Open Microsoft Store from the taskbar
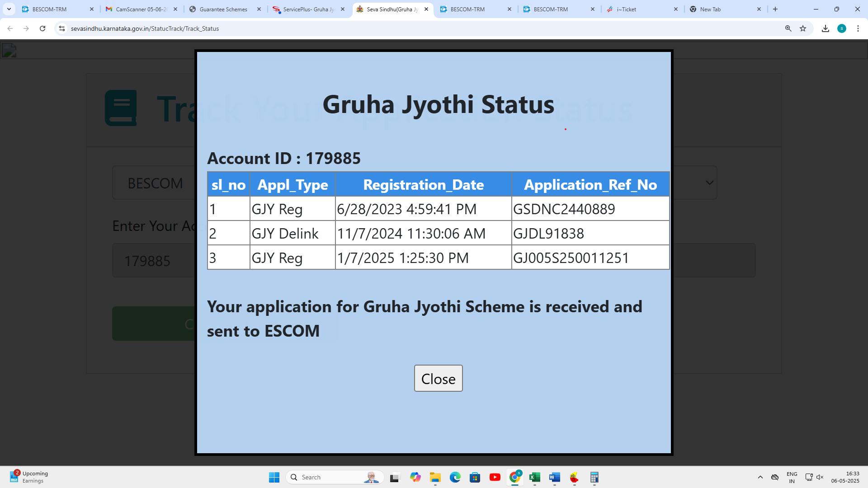 pyautogui.click(x=475, y=477)
